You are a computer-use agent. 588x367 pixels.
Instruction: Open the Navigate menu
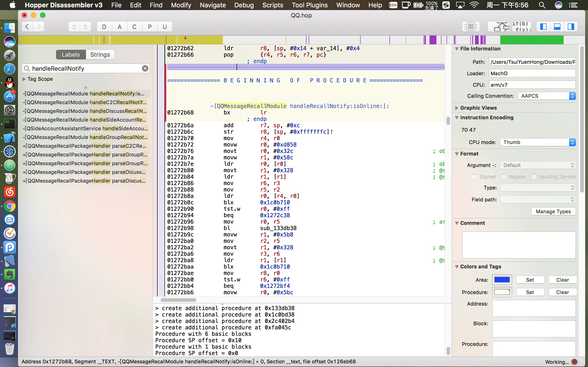213,5
